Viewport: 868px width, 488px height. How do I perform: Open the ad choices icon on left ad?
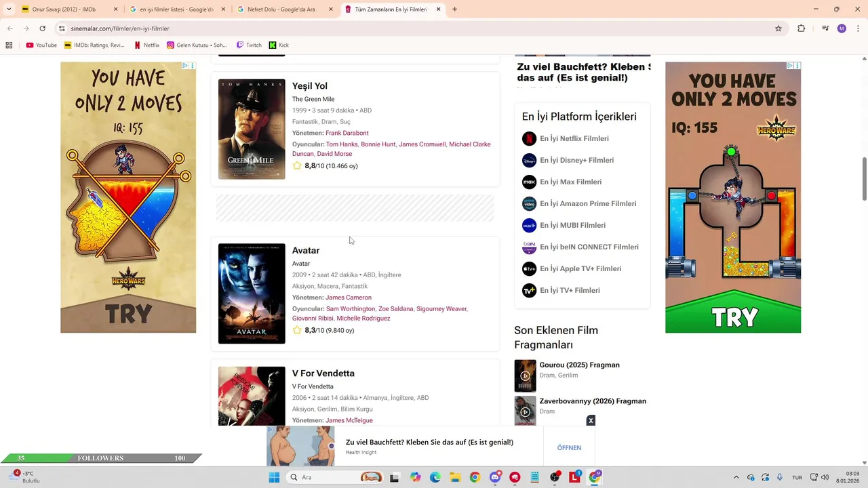click(x=184, y=66)
